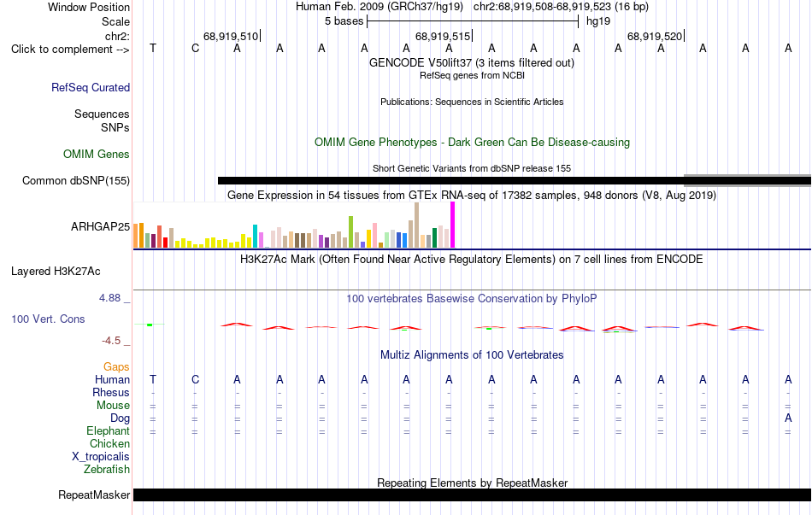The image size is (812, 515).
Task: Click the H3K27Ac Mark track title
Action: coord(472,260)
